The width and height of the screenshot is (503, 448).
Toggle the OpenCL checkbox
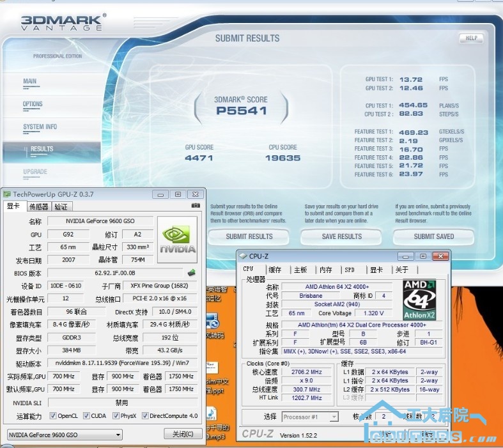pyautogui.click(x=53, y=416)
